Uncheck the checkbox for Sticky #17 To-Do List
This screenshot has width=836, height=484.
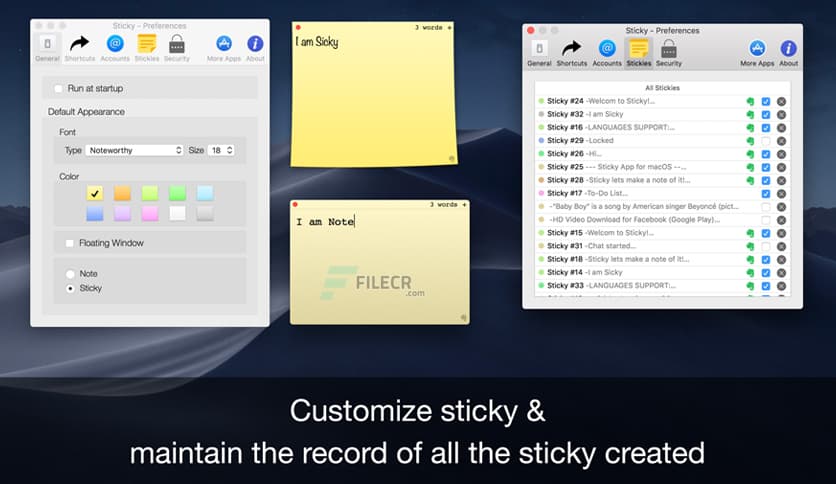[766, 194]
